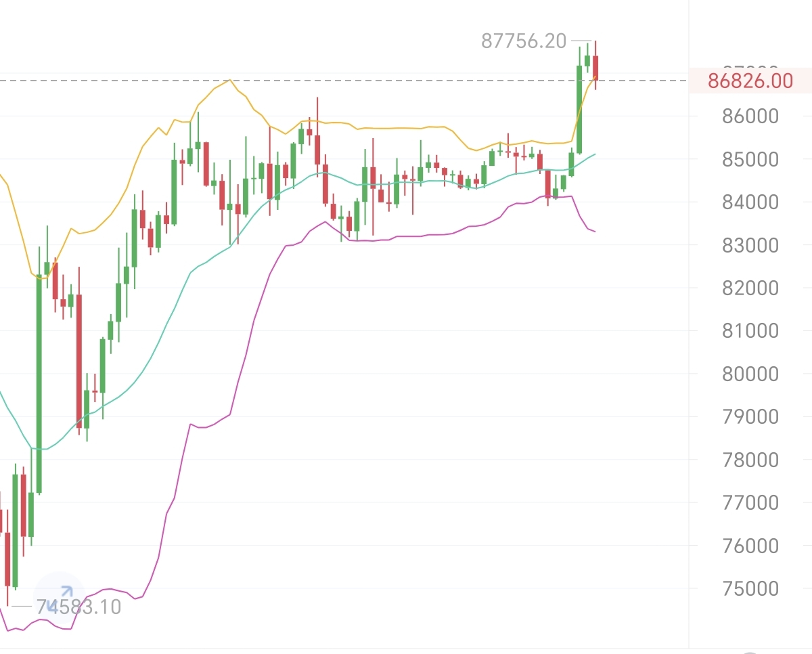
Task: Click the low price marker 74583.10
Action: click(x=78, y=607)
